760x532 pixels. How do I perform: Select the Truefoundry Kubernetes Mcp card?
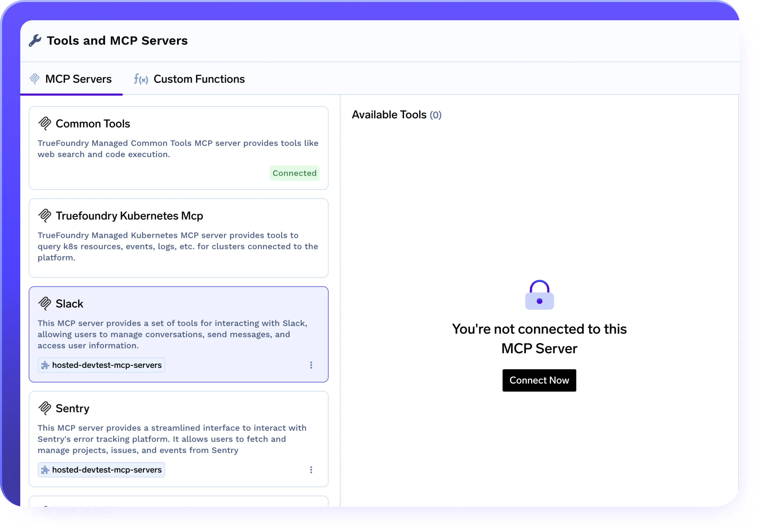178,237
